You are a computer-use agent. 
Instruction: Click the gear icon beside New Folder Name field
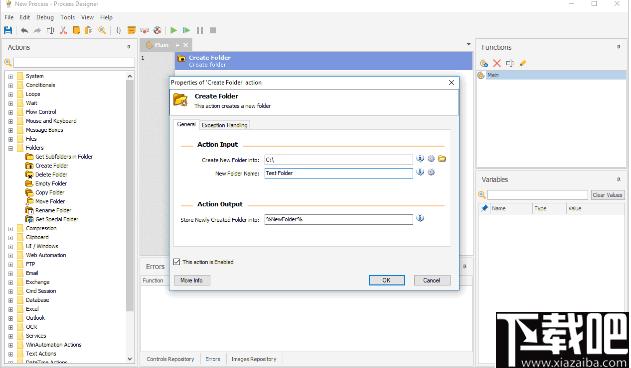(x=431, y=172)
